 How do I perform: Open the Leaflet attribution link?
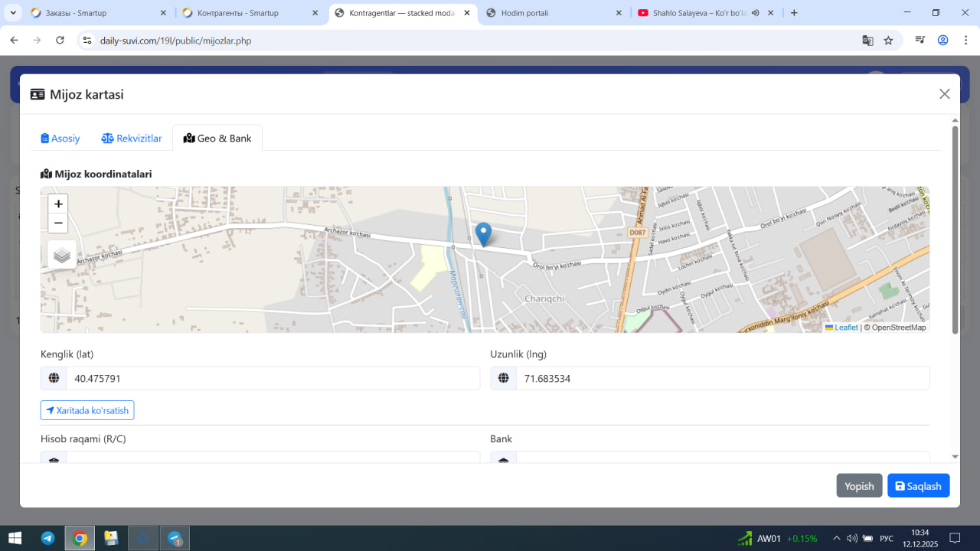(x=841, y=328)
